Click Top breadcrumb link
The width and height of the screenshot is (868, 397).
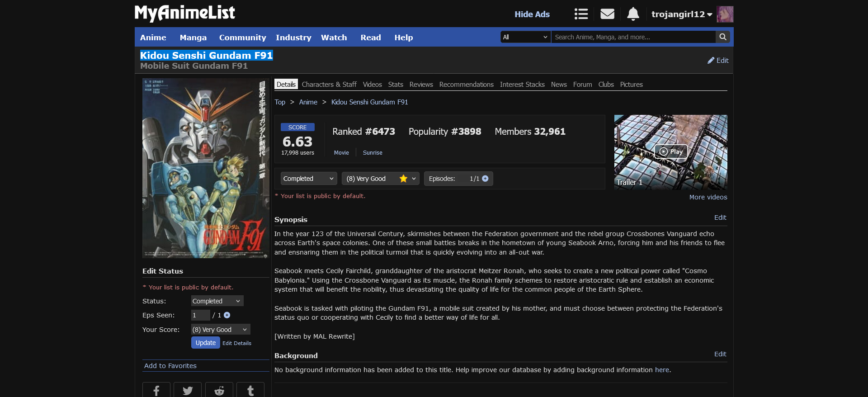pyautogui.click(x=280, y=102)
